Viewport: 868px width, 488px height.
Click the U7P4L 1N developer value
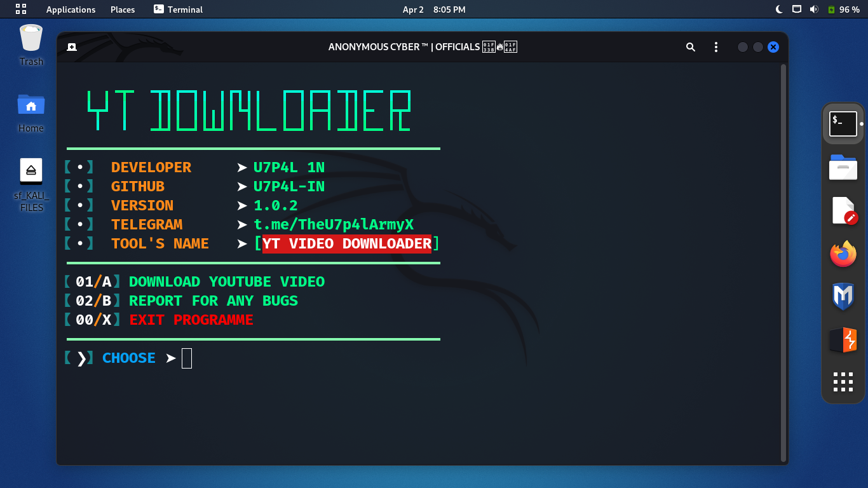tap(289, 168)
